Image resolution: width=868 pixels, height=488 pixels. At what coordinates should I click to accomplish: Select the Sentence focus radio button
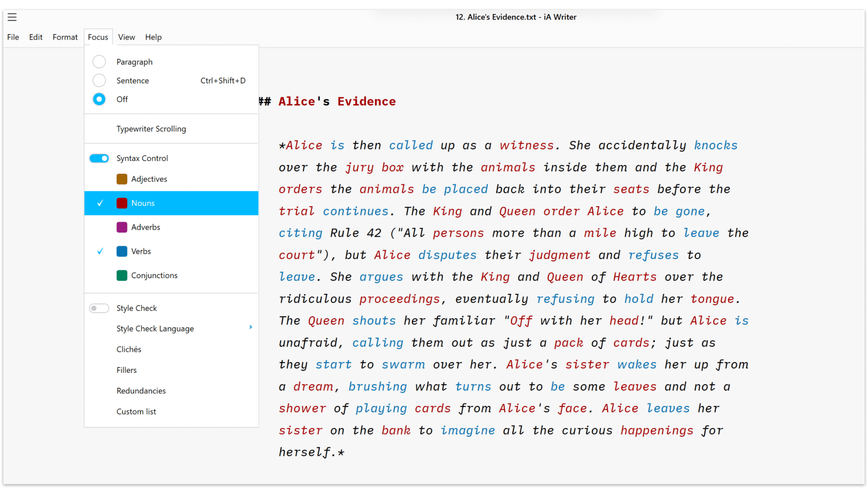tap(99, 81)
